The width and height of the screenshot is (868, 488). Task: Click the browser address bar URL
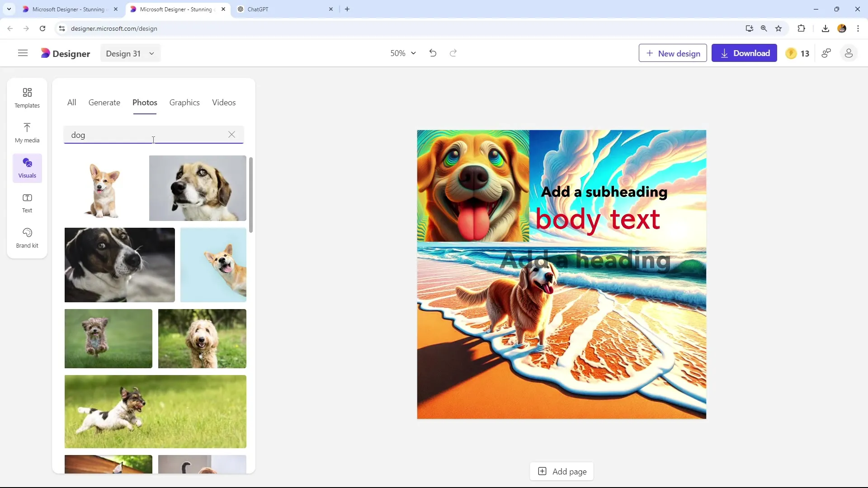114,28
